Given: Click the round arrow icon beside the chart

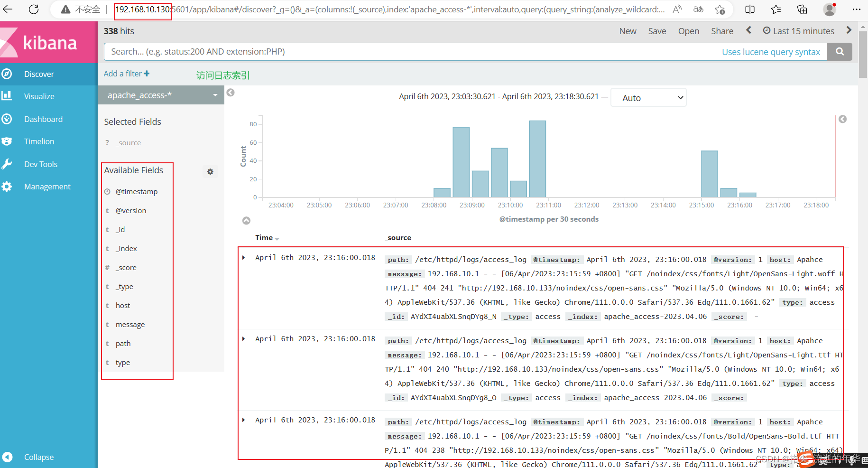Looking at the screenshot, I should point(842,119).
